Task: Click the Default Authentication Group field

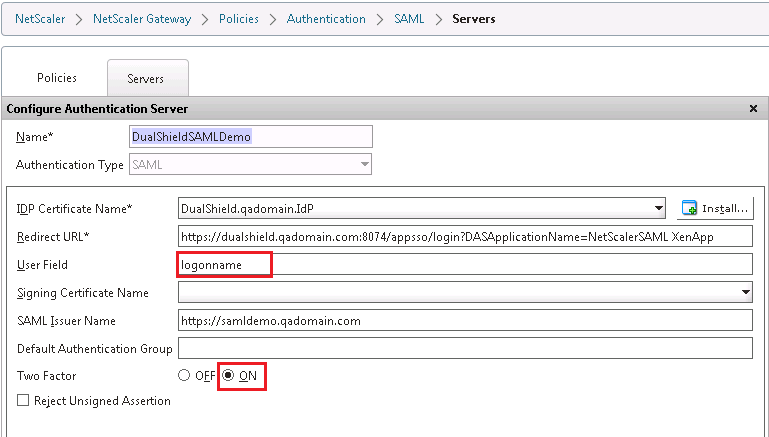Action: (x=464, y=348)
